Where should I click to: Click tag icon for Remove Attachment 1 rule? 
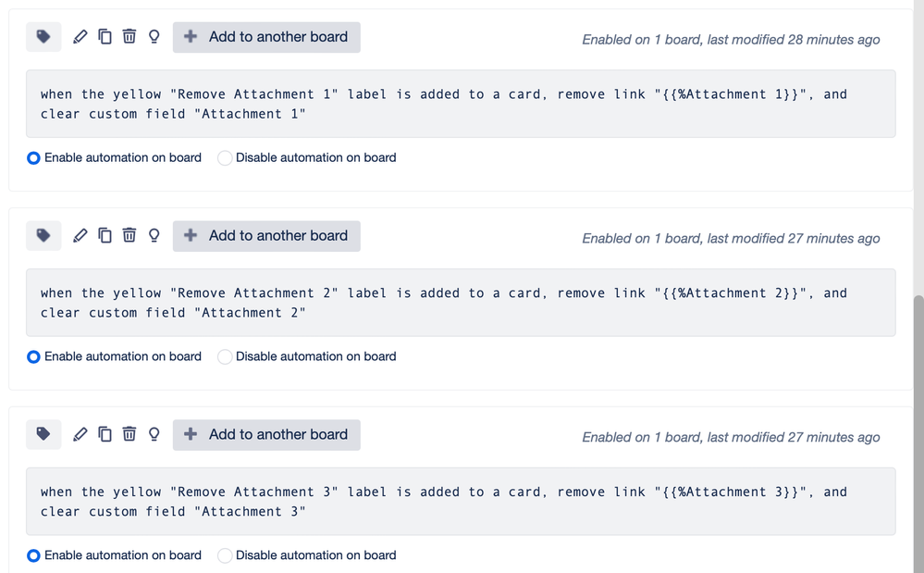click(43, 37)
